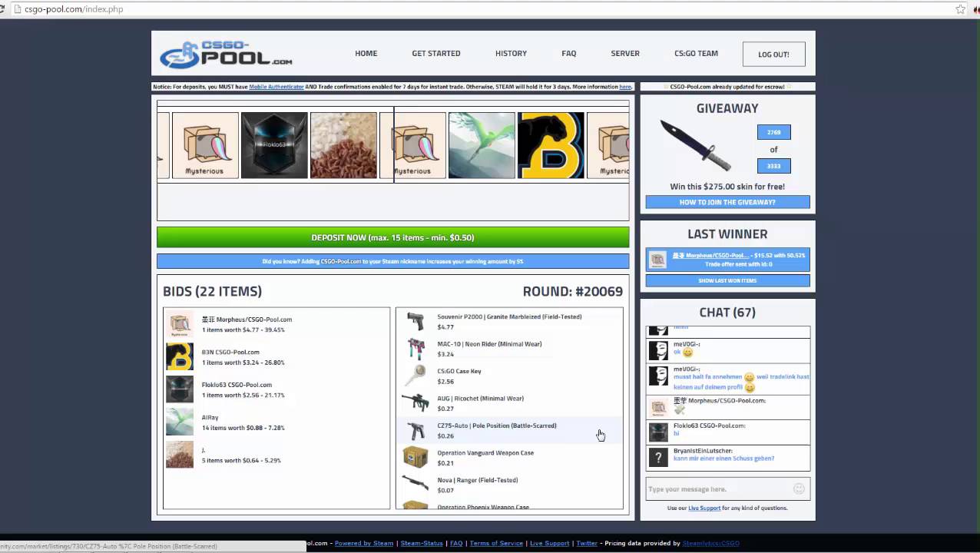Image resolution: width=980 pixels, height=553 pixels.
Task: Open the Mobile Authenticator link
Action: coord(276,87)
